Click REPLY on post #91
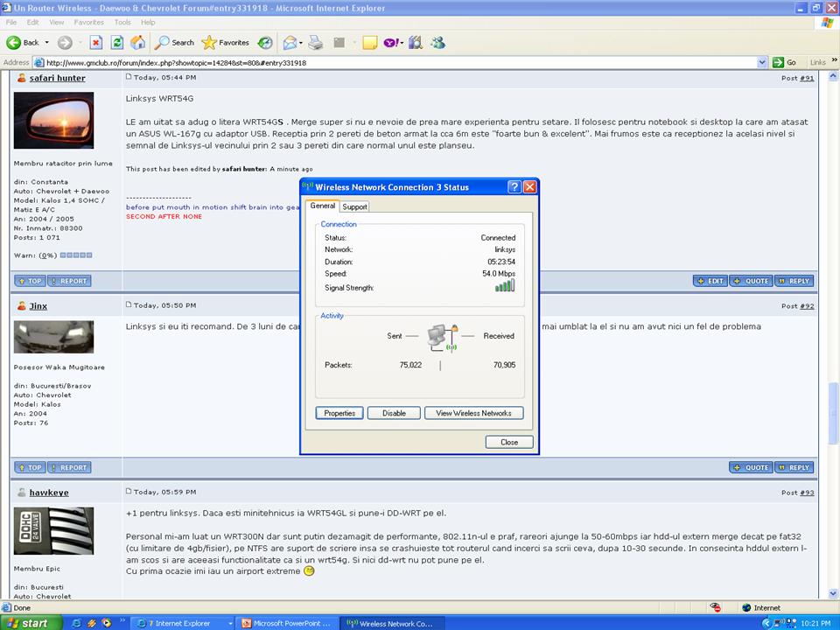This screenshot has height=630, width=840. tap(794, 281)
